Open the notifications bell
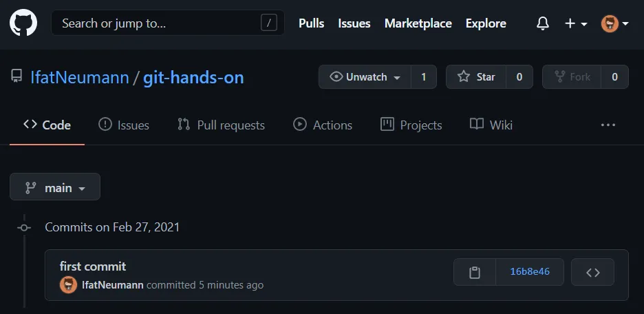Screen dimensions: 644x314 543,23
